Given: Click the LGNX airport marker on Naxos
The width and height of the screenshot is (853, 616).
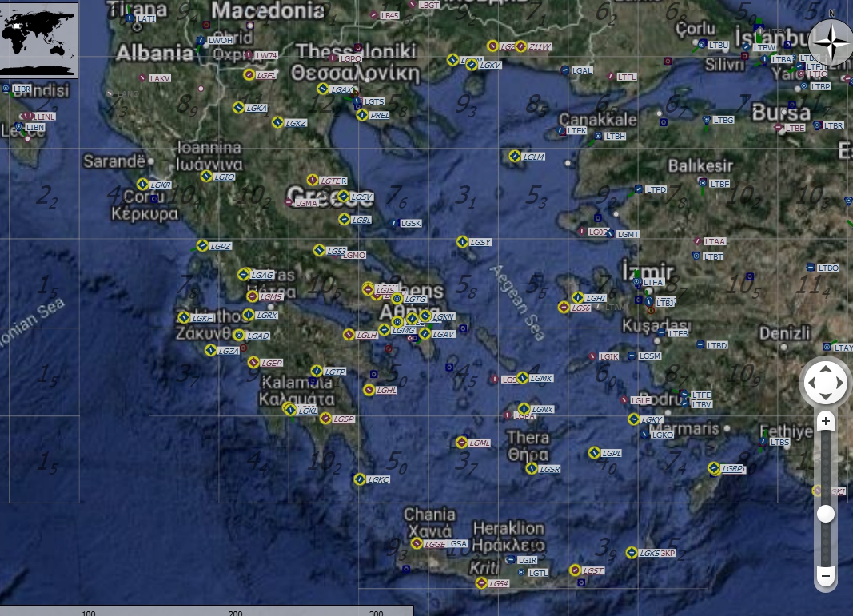Looking at the screenshot, I should (524, 408).
